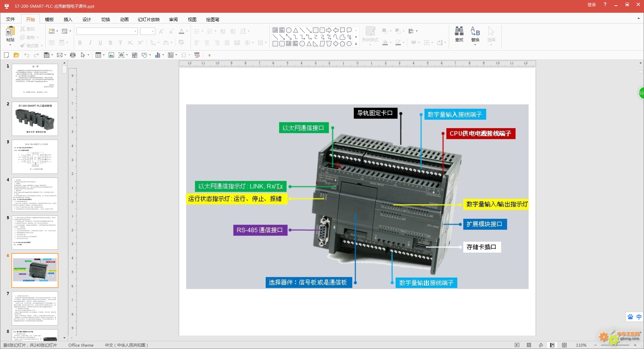The width and height of the screenshot is (644, 349).
Task: Toggle center text alignment
Action: point(207,43)
